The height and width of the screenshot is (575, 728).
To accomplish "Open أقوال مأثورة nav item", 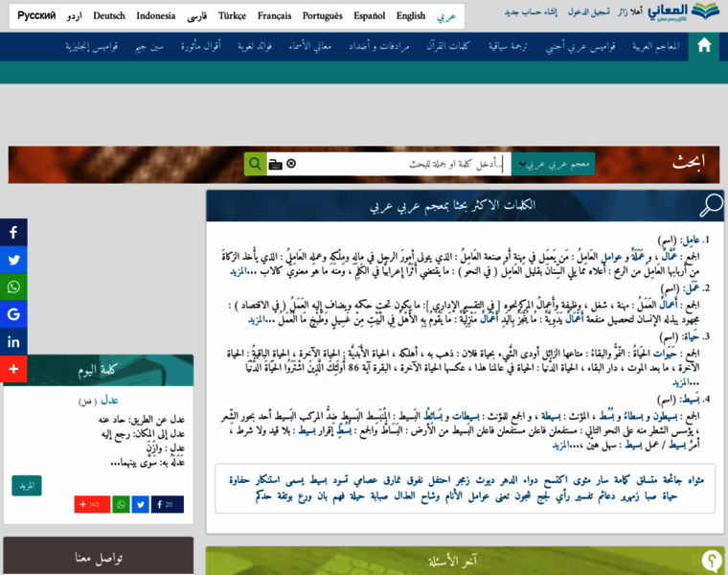I will [x=200, y=46].
